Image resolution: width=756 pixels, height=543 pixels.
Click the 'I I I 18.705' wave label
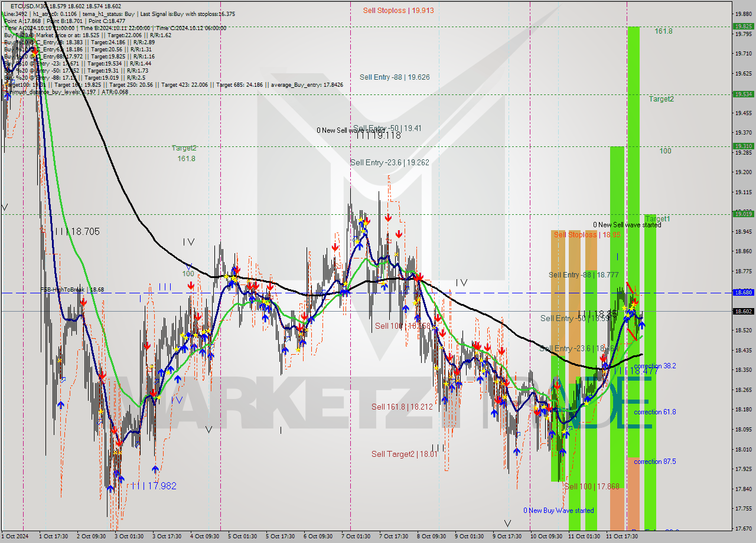click(x=77, y=231)
